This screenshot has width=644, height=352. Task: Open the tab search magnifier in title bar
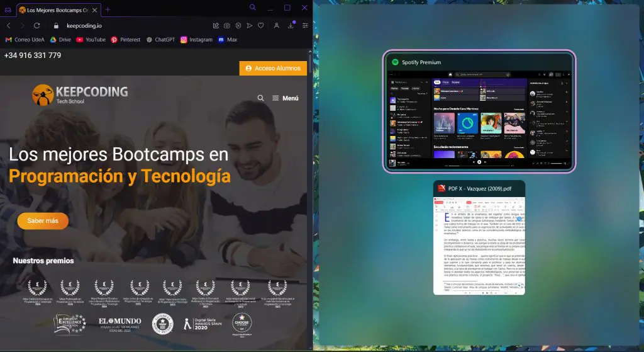click(x=253, y=8)
